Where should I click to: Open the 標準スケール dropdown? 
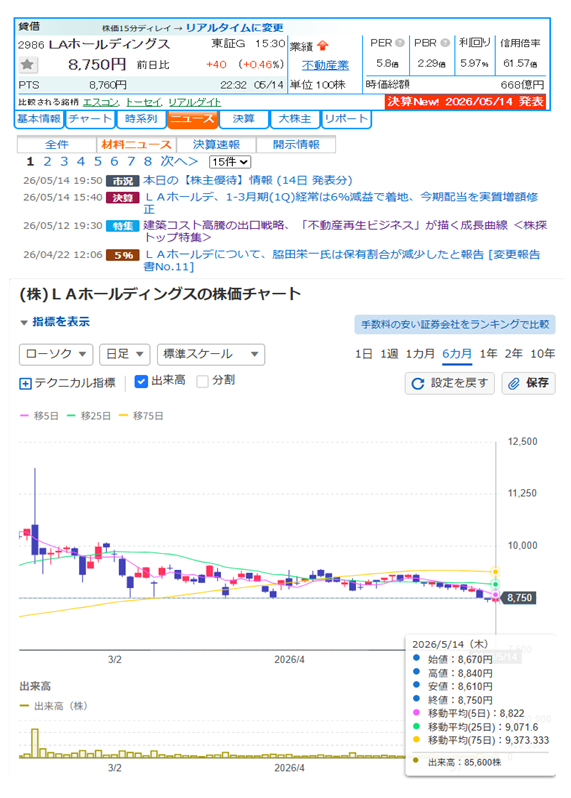[x=211, y=354]
